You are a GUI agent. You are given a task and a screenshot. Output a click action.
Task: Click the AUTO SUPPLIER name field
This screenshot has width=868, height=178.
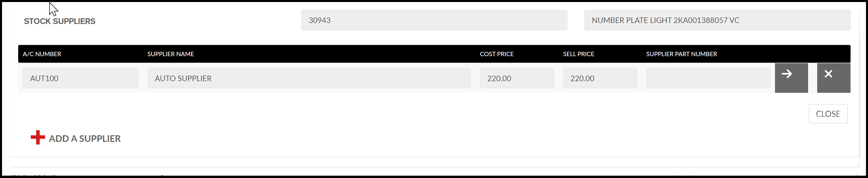coord(309,78)
